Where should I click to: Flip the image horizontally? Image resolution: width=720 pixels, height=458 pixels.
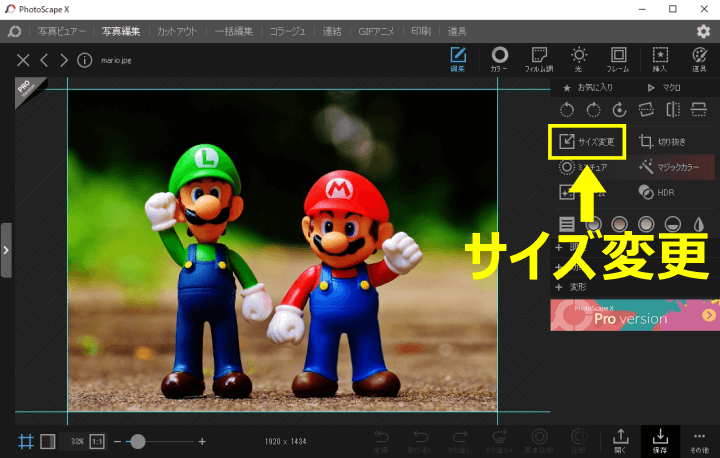pyautogui.click(x=673, y=110)
